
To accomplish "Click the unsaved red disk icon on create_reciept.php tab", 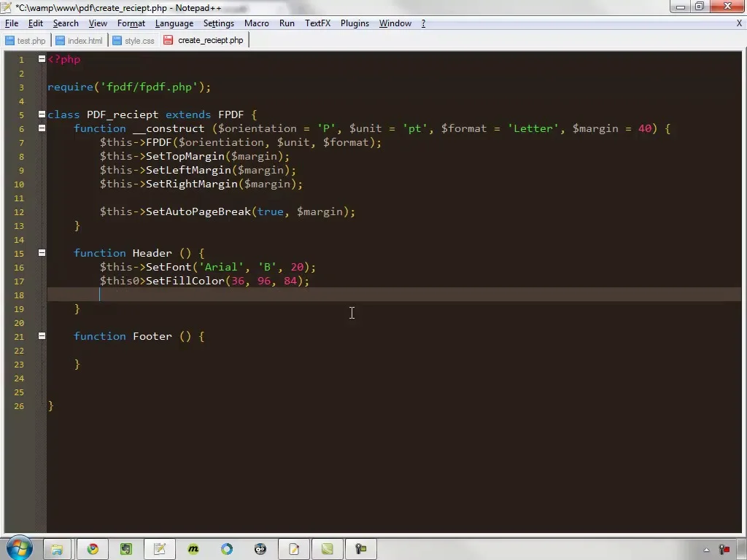I will [x=168, y=40].
